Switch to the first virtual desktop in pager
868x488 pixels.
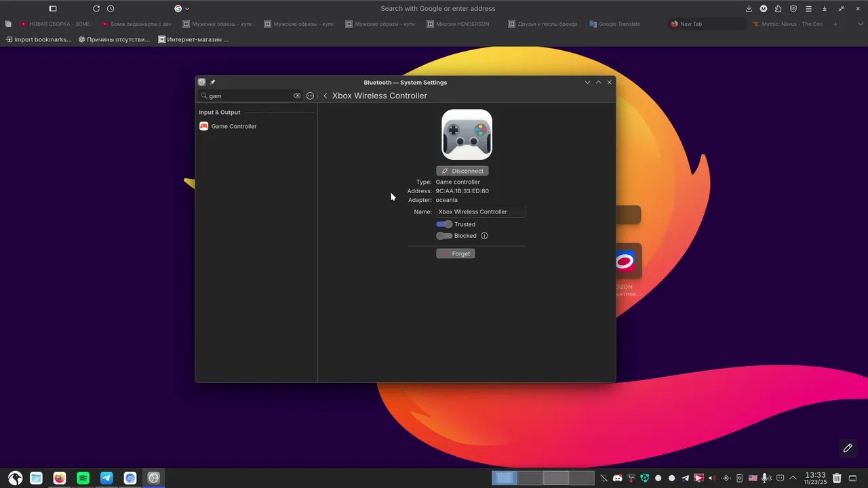[x=504, y=478]
